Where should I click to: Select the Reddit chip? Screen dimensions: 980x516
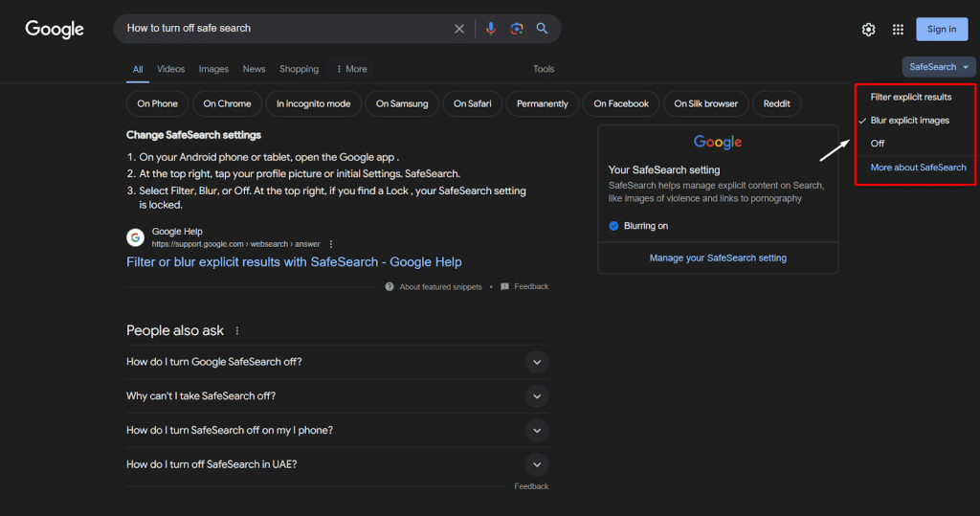[777, 103]
